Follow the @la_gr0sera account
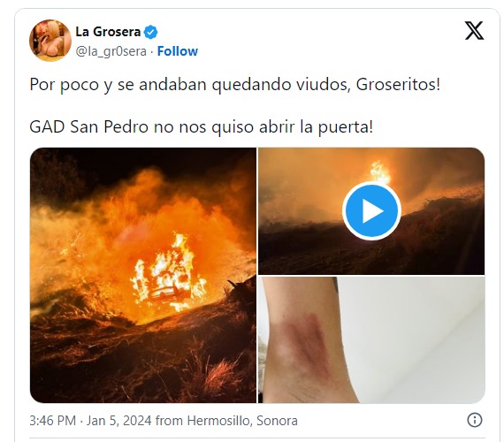The height and width of the screenshot is (442, 504). (x=178, y=51)
